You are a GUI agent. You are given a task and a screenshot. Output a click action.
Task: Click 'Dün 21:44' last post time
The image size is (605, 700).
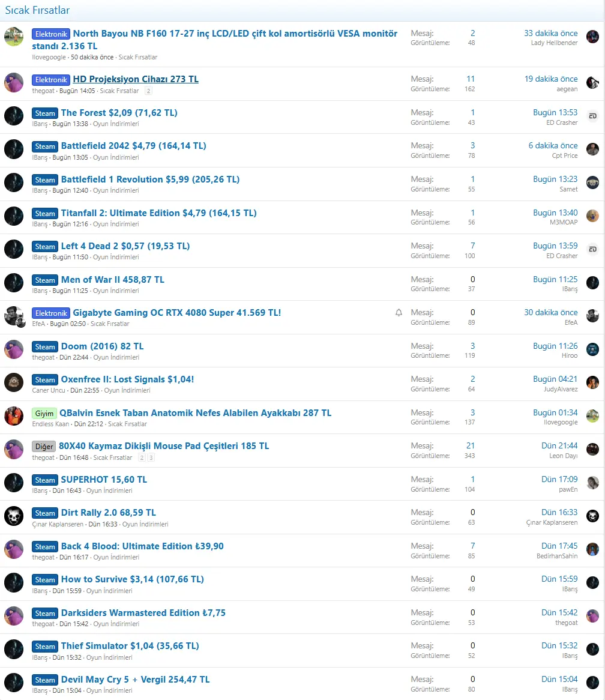pyautogui.click(x=559, y=445)
